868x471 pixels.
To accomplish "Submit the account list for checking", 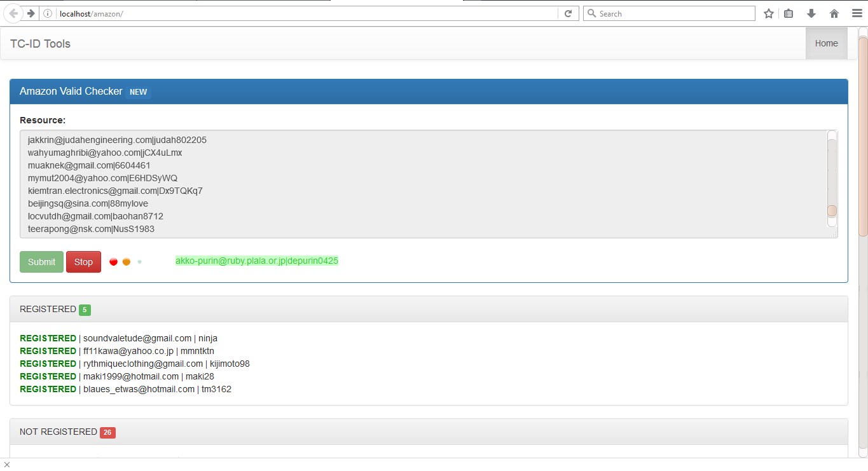I will (x=41, y=261).
